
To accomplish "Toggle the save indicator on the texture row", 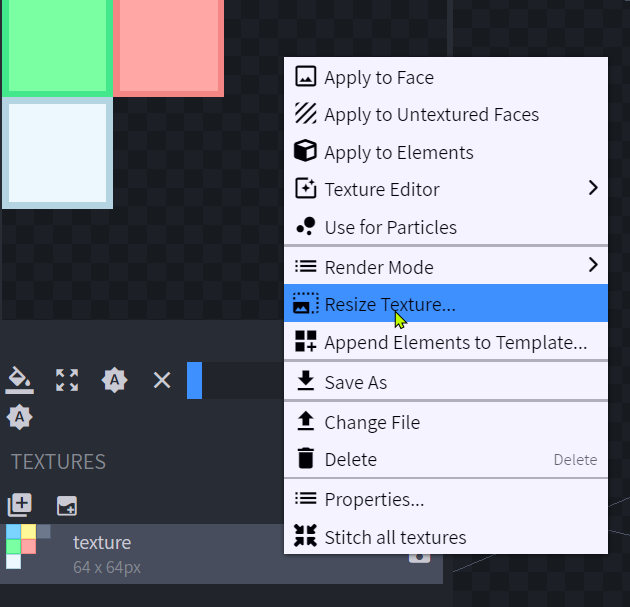I will pyautogui.click(x=419, y=555).
